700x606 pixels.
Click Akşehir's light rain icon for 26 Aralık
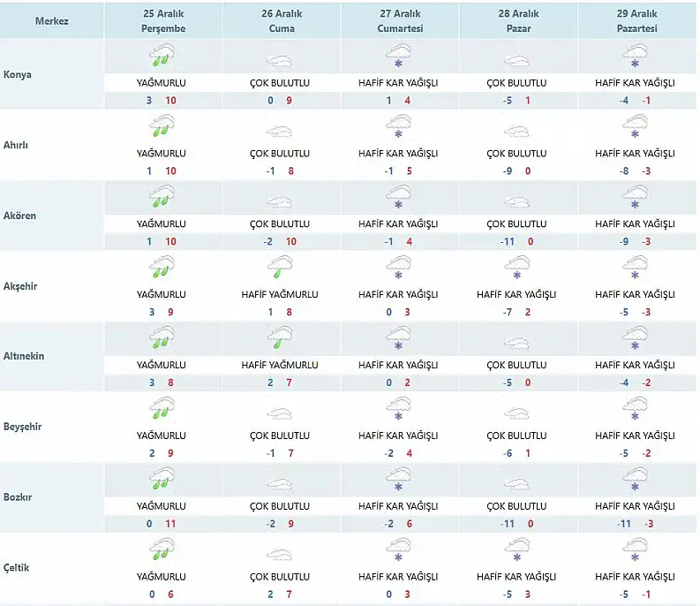pyautogui.click(x=280, y=269)
